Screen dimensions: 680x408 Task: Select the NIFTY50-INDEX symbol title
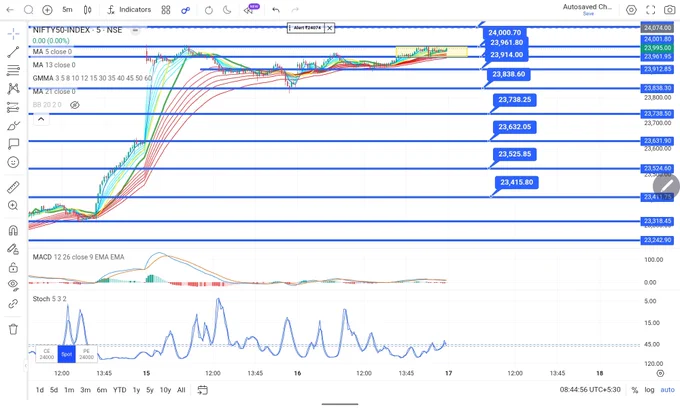(77, 30)
